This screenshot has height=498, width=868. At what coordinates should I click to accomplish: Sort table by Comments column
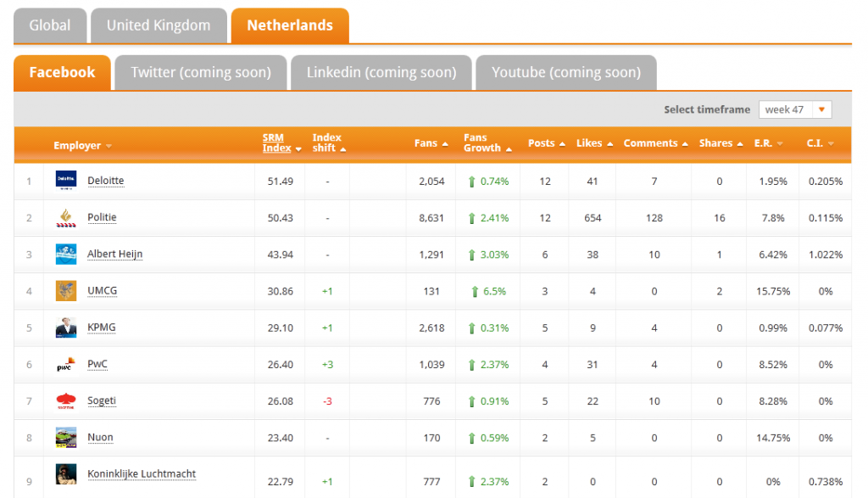click(656, 143)
